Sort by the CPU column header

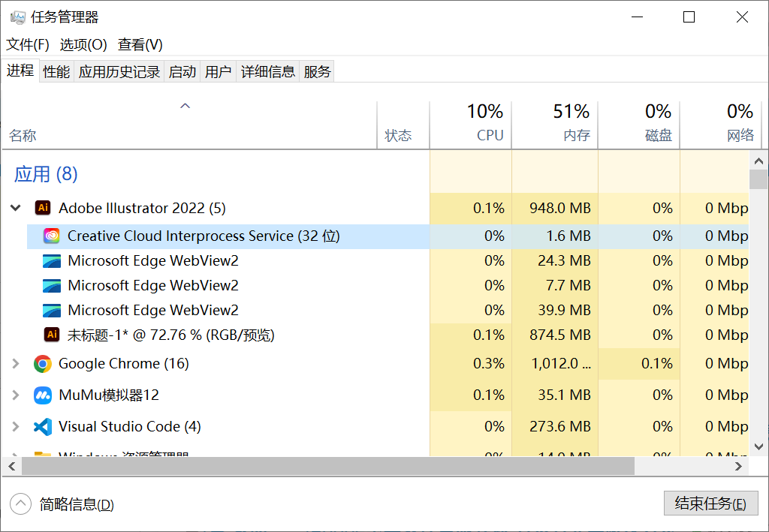pyautogui.click(x=470, y=125)
